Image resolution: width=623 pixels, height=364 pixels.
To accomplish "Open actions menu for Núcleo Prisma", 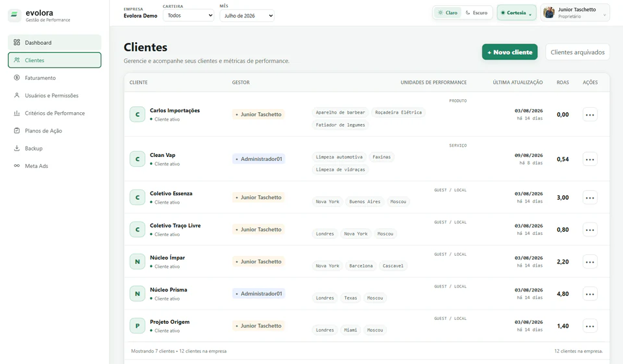I will coord(590,294).
